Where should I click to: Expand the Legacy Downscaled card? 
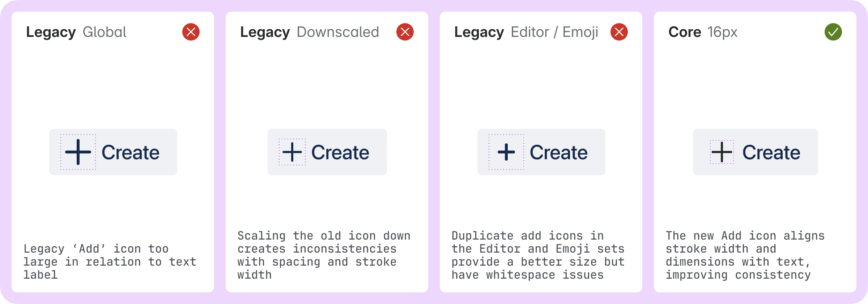[x=327, y=152]
